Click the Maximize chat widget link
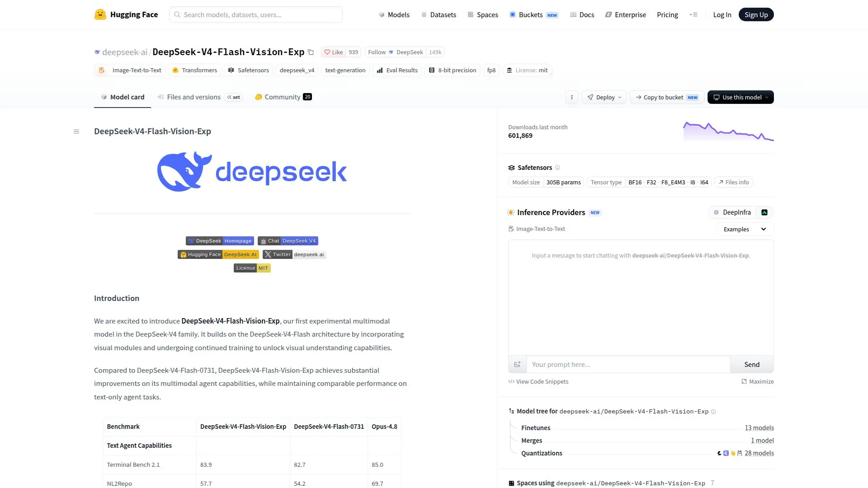868x488 pixels. pyautogui.click(x=758, y=381)
